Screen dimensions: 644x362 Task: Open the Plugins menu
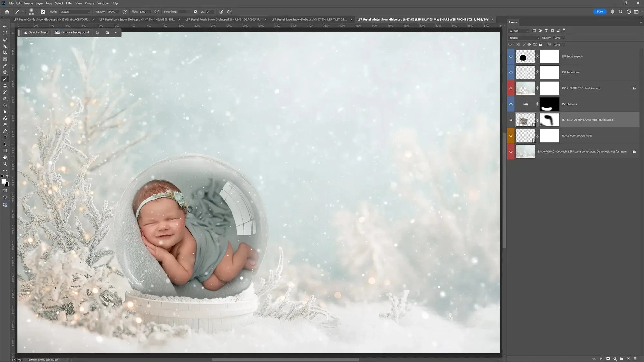click(x=90, y=3)
